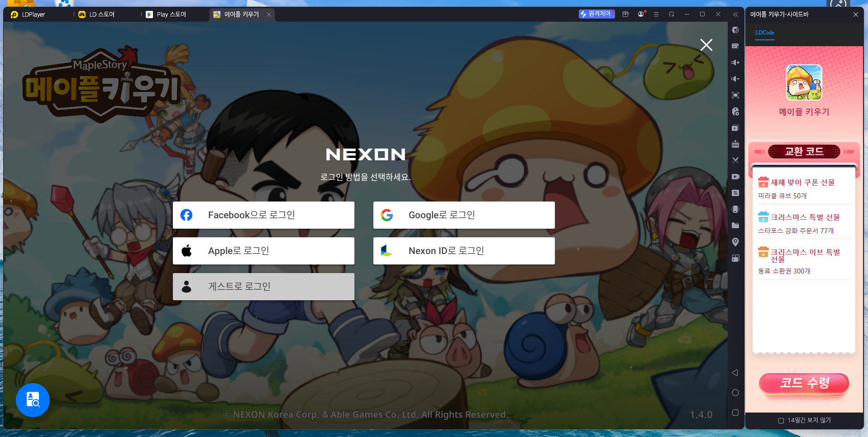Switch to the Play 스토어 tab
The width and height of the screenshot is (868, 437).
pos(167,14)
